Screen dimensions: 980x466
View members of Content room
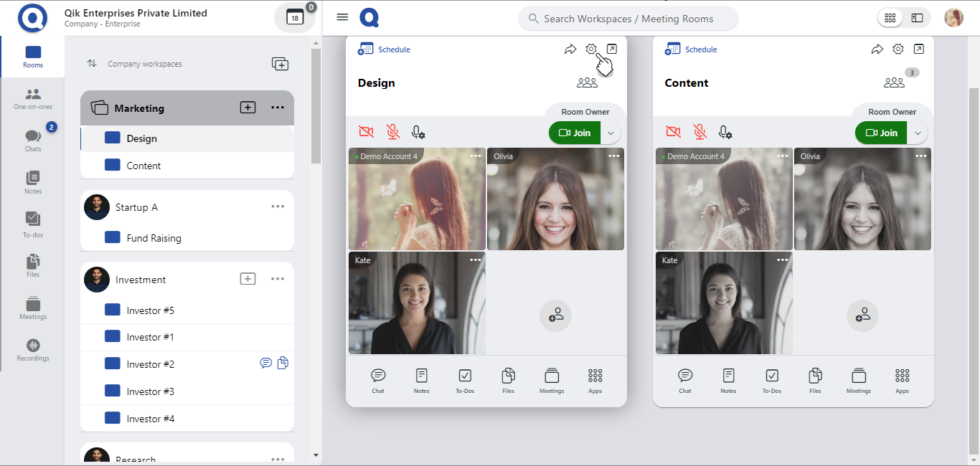coord(894,83)
